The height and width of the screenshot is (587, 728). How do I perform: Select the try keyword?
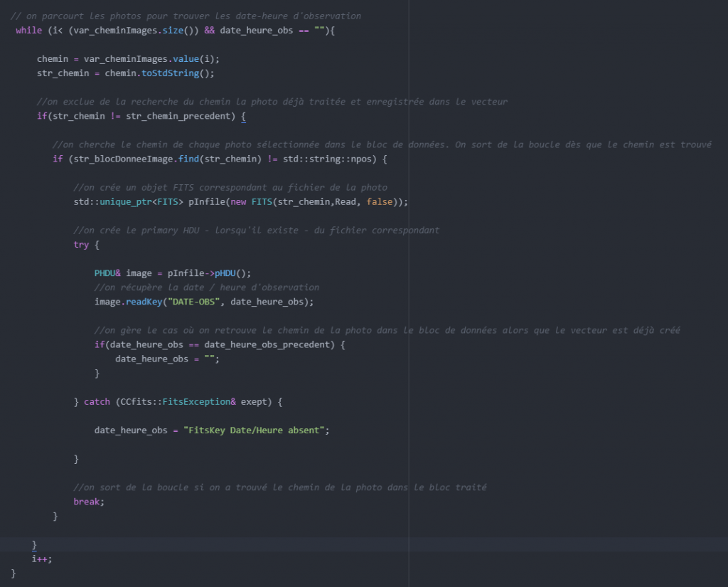tap(81, 244)
